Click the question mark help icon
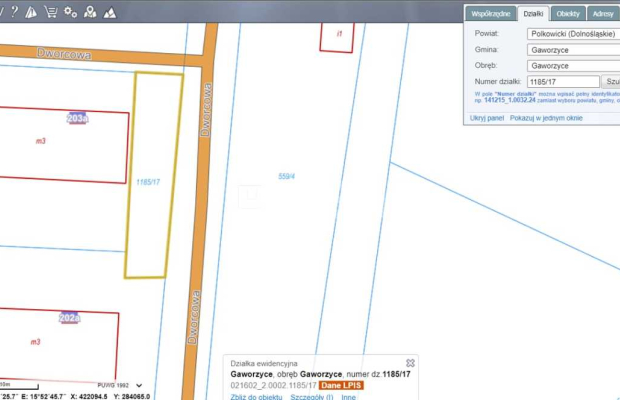Image resolution: width=620 pixels, height=400 pixels. point(14,12)
